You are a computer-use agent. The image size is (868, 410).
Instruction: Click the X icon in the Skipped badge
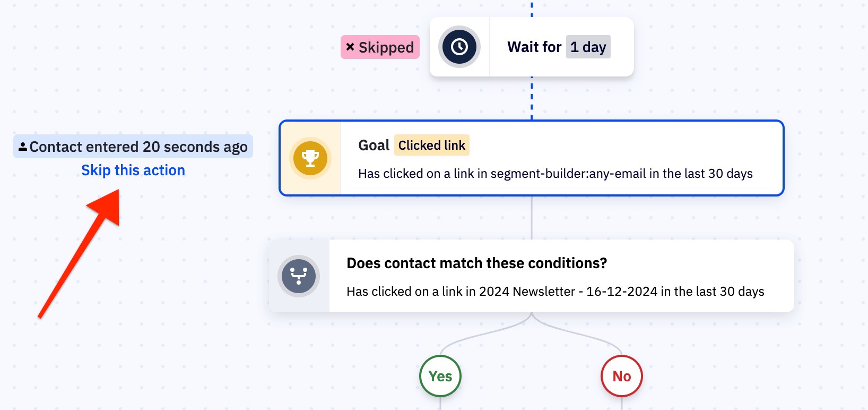[350, 47]
